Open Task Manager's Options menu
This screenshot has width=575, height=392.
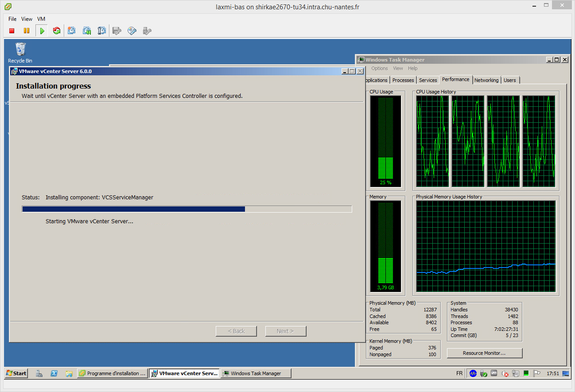pyautogui.click(x=379, y=68)
